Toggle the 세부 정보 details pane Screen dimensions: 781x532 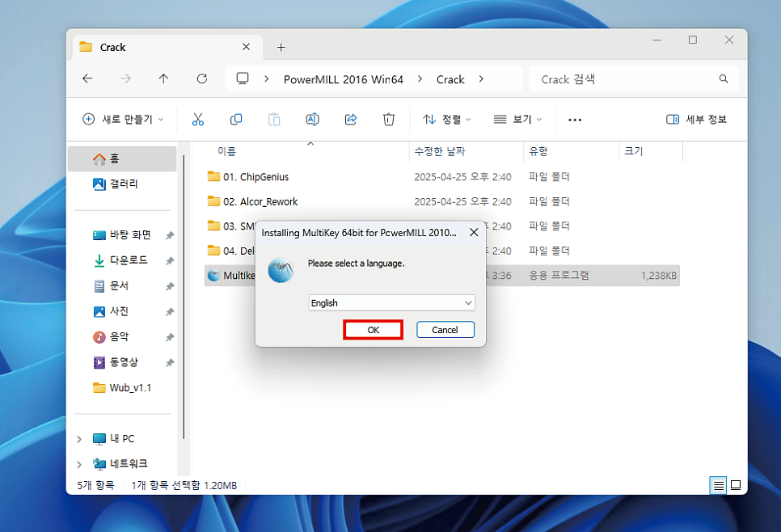[x=696, y=119]
